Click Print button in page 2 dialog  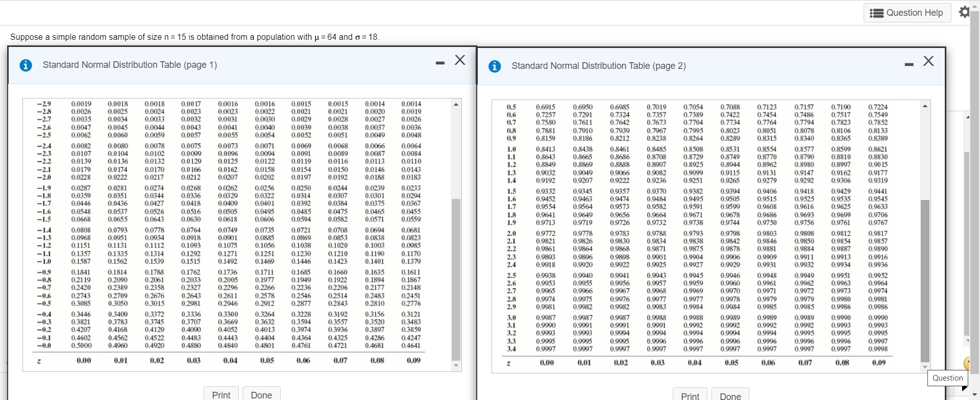(690, 395)
